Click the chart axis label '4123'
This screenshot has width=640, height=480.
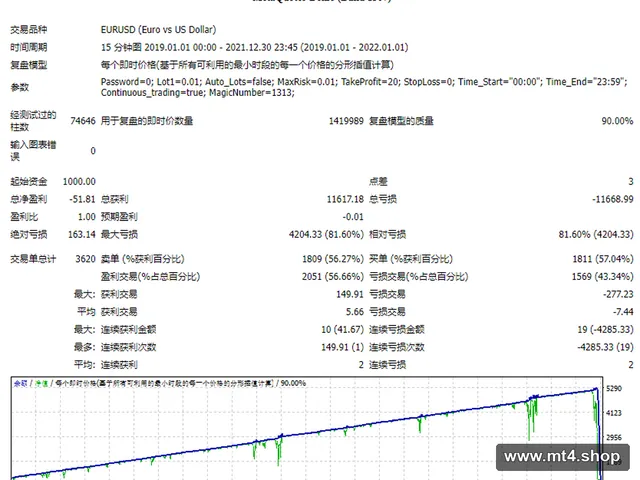[614, 413]
